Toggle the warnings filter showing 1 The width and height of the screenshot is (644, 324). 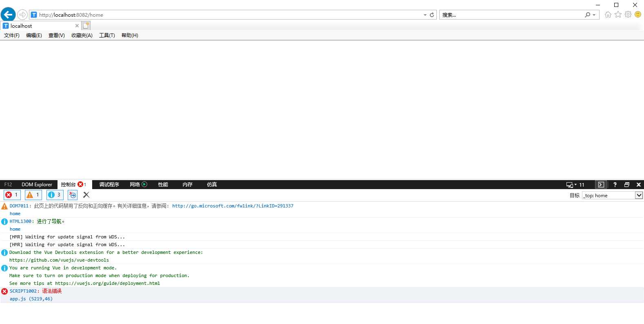(33, 195)
